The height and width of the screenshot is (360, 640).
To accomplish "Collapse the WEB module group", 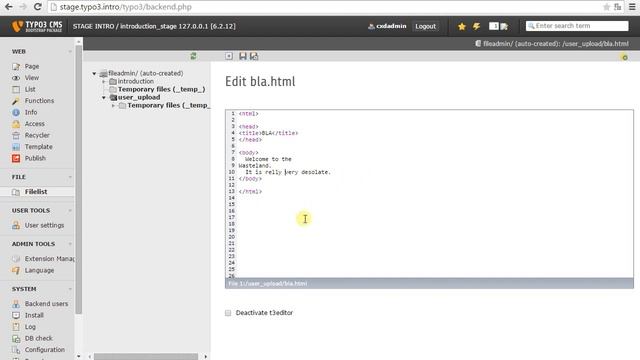I will (x=70, y=52).
